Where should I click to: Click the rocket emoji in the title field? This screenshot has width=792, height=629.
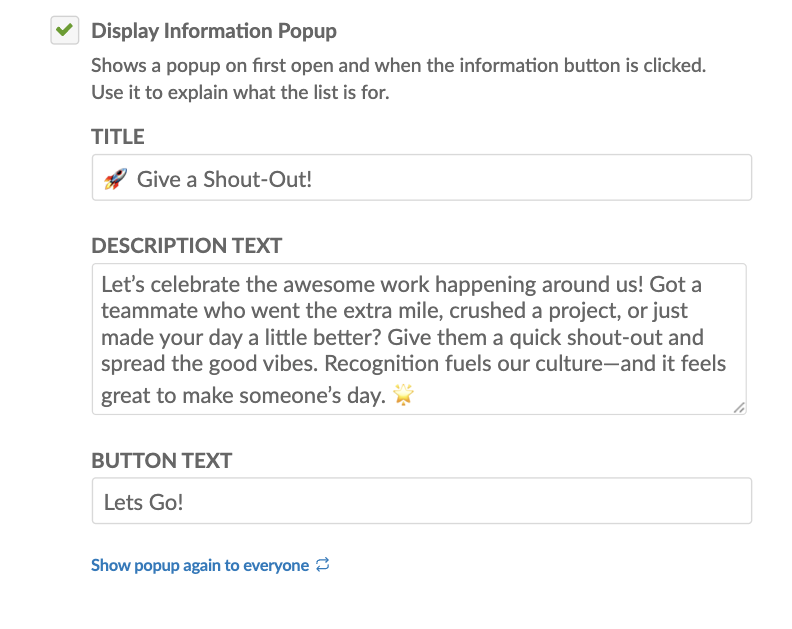(x=115, y=179)
